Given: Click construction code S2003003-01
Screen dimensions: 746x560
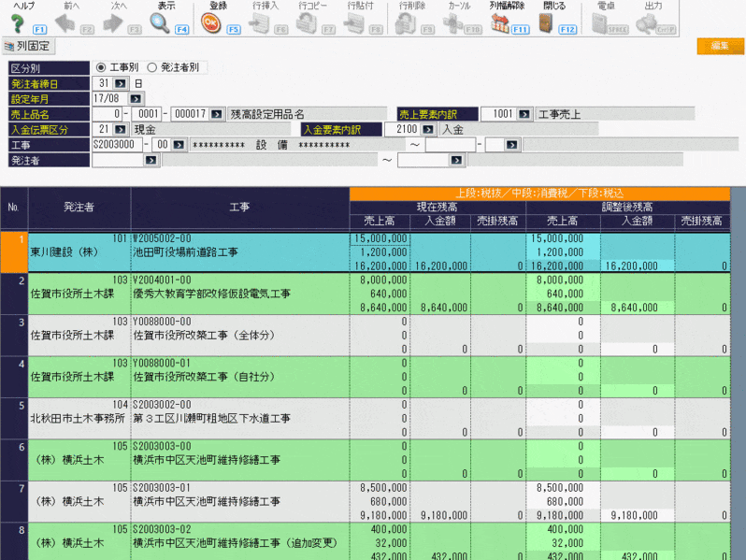Looking at the screenshot, I should 162,488.
